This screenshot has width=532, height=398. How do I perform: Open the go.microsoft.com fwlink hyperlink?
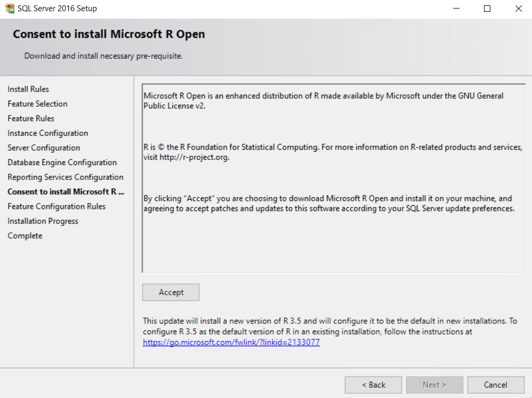(231, 343)
